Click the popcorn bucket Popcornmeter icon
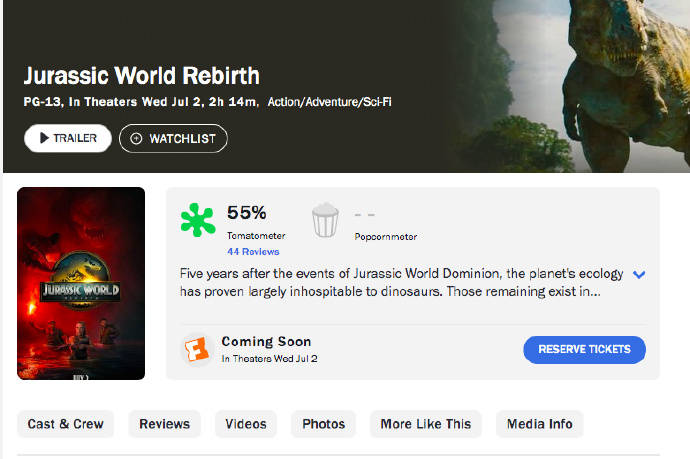 (326, 220)
